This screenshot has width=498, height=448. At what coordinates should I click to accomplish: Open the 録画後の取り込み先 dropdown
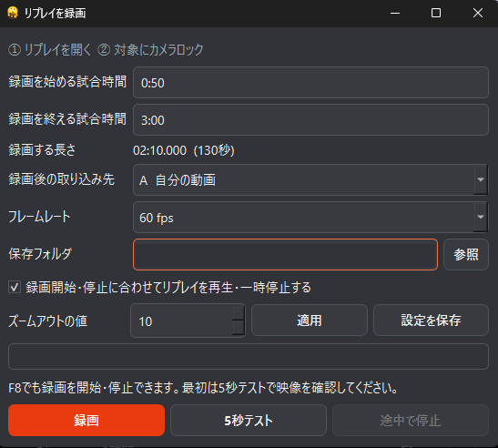click(x=310, y=179)
